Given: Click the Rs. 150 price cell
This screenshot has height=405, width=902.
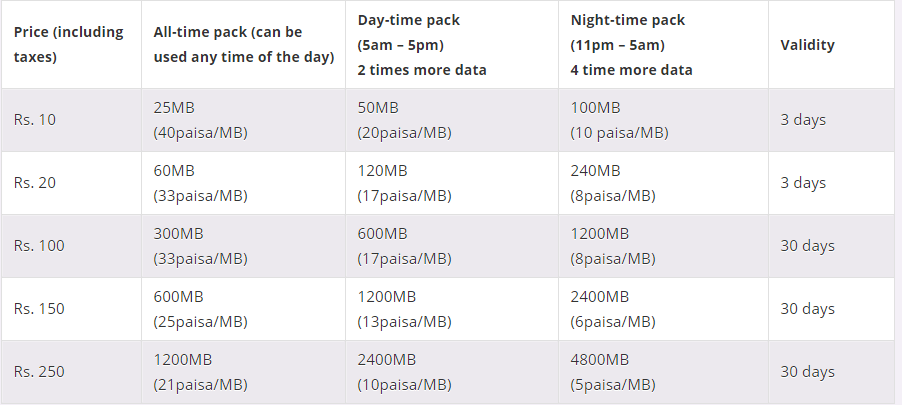Looking at the screenshot, I should [x=71, y=309].
